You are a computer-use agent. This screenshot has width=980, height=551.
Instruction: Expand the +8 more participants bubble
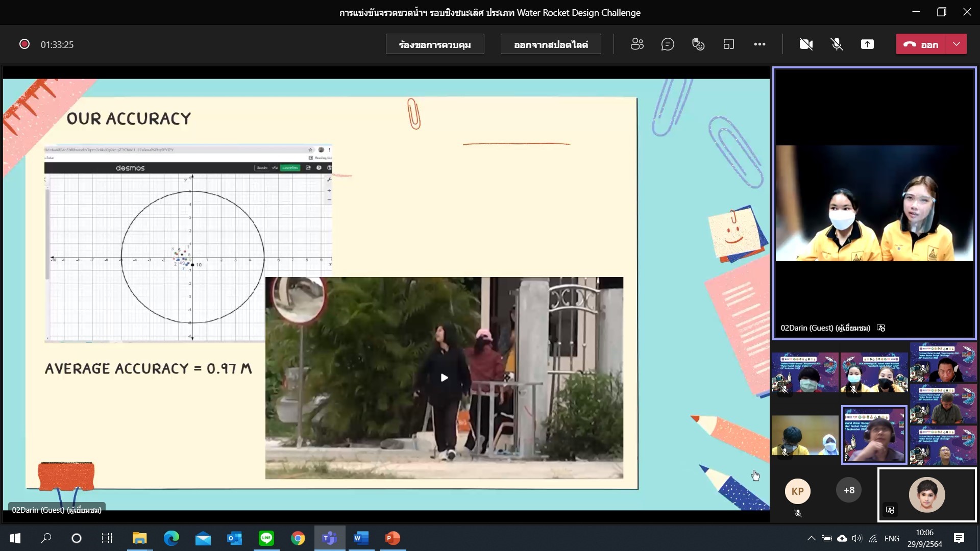(849, 490)
